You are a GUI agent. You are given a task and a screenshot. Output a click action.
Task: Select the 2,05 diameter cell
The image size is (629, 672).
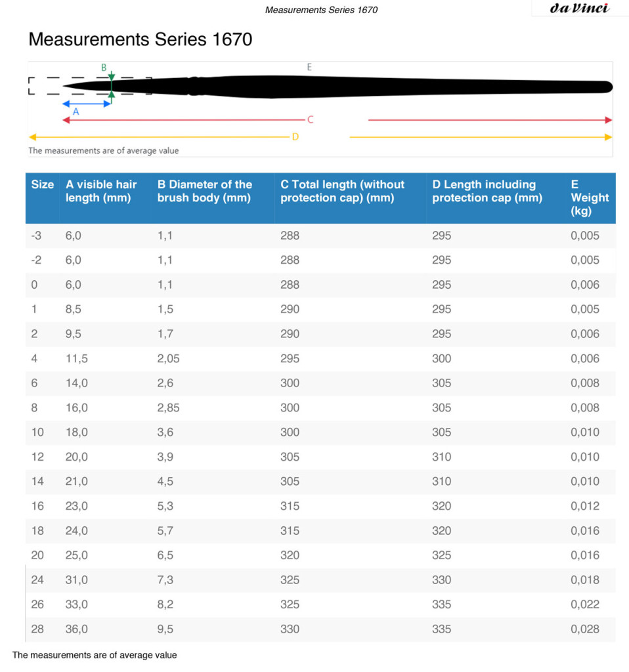(x=168, y=358)
